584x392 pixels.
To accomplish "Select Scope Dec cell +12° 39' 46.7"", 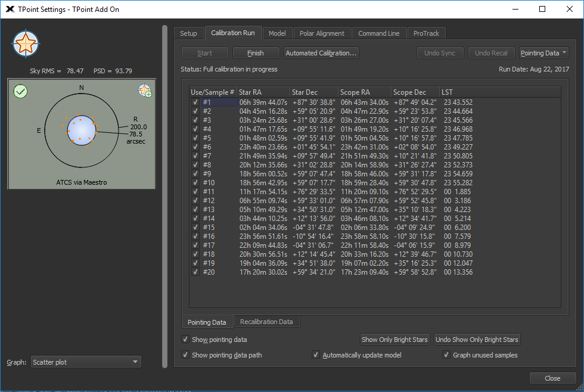I will (x=415, y=254).
